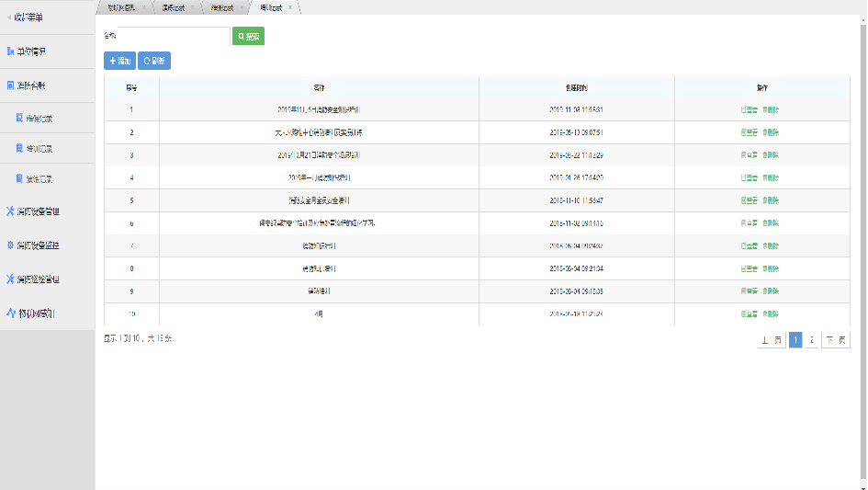
Task: Open 维保记录 in the sidebar submenu
Action: pyautogui.click(x=39, y=119)
